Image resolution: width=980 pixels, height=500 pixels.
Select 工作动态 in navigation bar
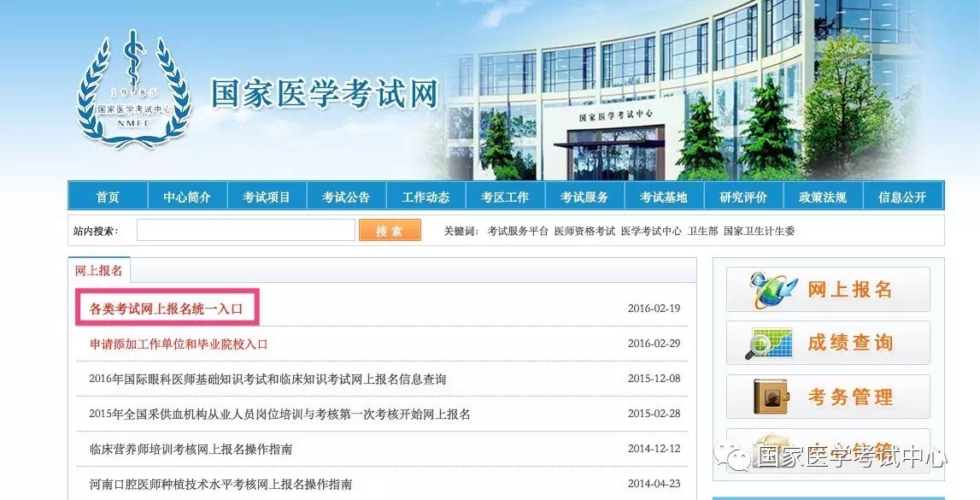[425, 197]
